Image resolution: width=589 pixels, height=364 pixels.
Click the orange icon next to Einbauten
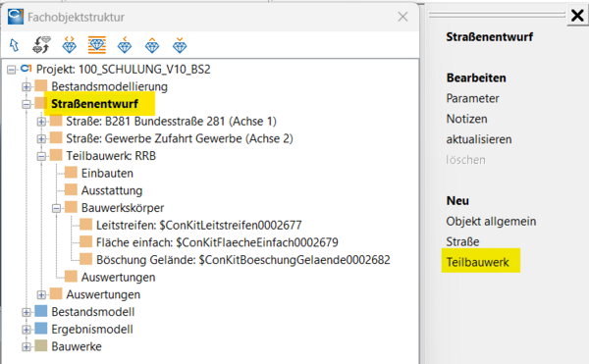(71, 173)
